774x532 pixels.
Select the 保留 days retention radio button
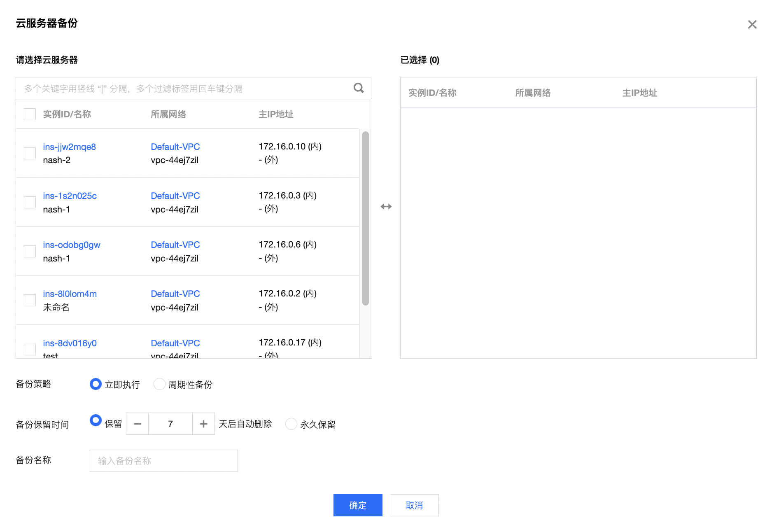96,420
